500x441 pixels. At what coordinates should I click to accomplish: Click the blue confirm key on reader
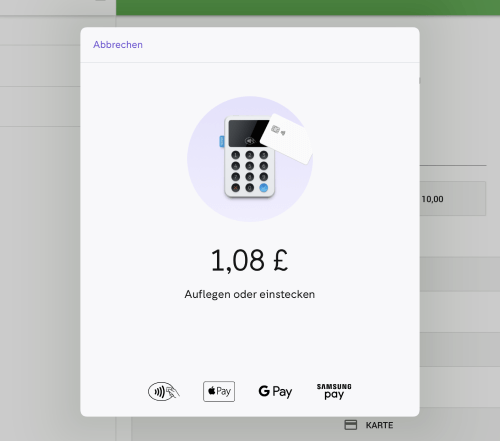coord(263,188)
